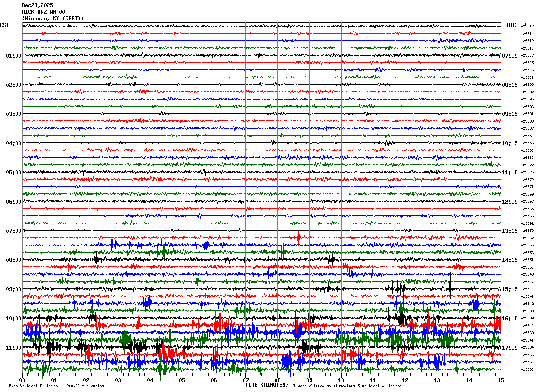Click the station code HICK HNZ NM 00
This screenshot has width=536, height=392.
click(x=43, y=12)
